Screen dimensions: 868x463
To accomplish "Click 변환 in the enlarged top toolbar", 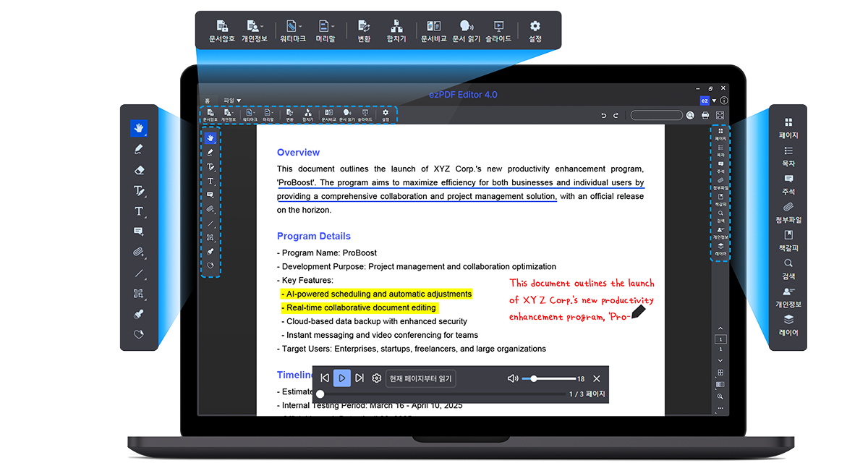I will (364, 31).
